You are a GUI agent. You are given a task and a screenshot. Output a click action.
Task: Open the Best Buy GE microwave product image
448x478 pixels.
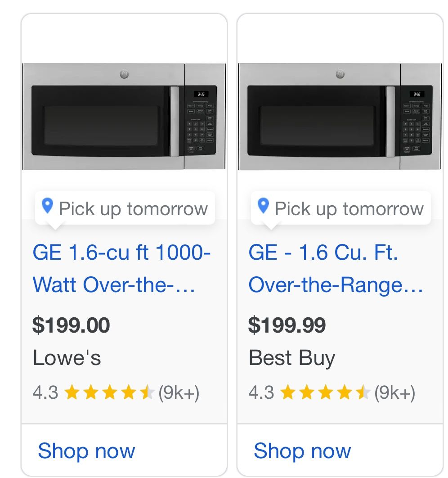click(x=340, y=117)
